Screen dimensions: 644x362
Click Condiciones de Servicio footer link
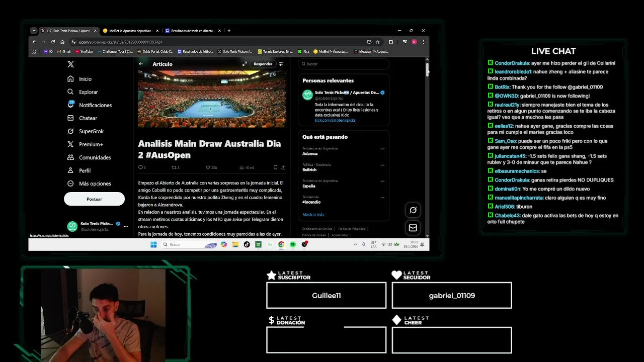point(317,229)
